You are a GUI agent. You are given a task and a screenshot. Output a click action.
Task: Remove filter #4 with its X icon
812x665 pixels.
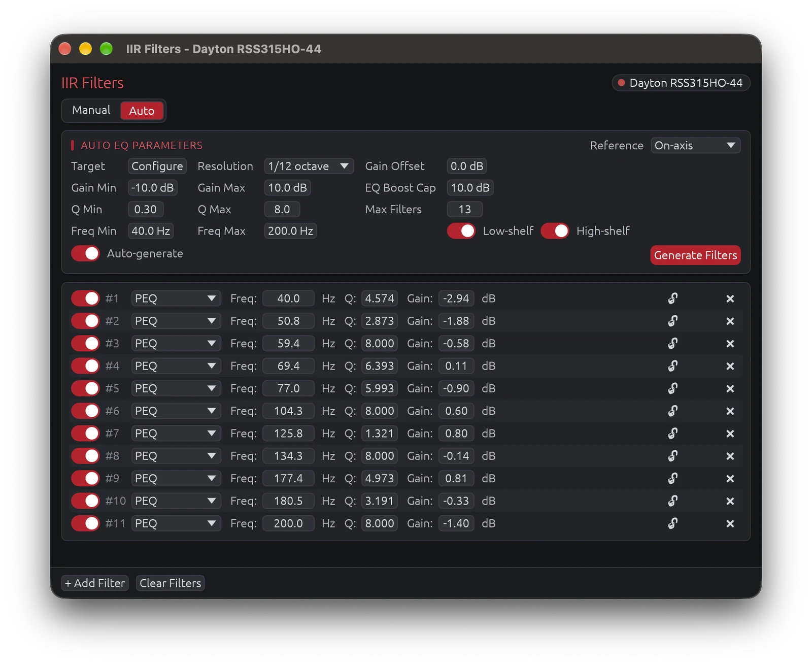point(730,366)
